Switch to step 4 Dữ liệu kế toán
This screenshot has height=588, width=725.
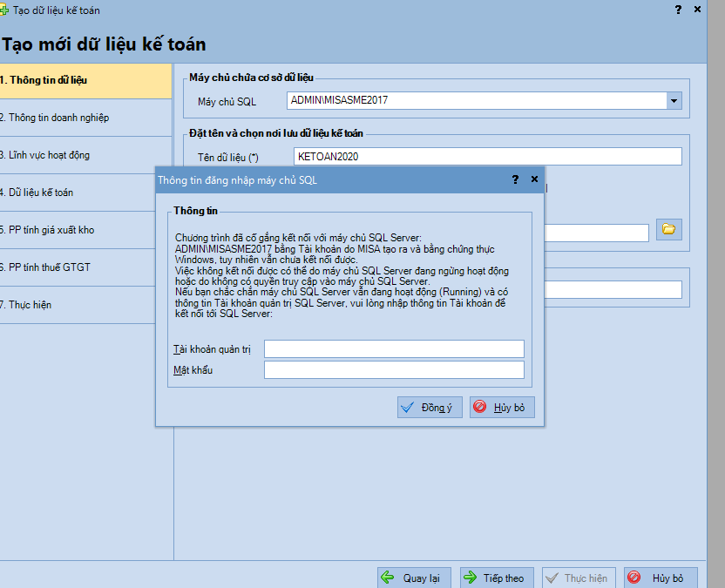85,193
